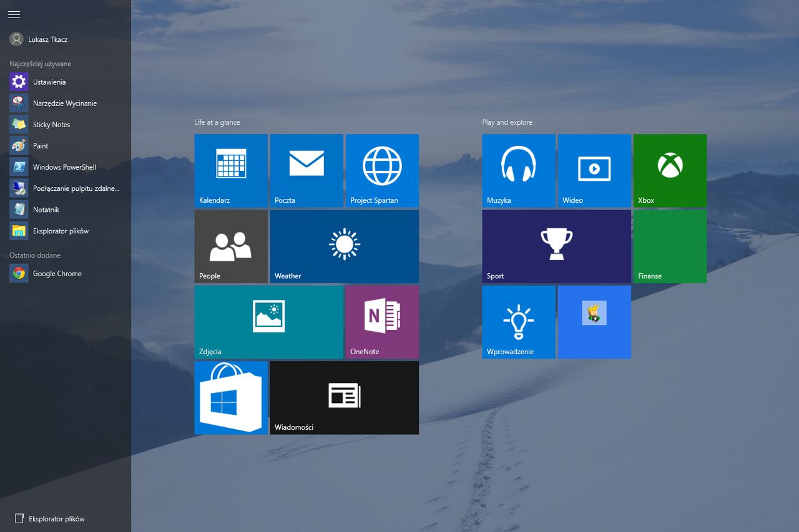The image size is (799, 532).
Task: Click the Life at a glance group header
Action: (217, 122)
